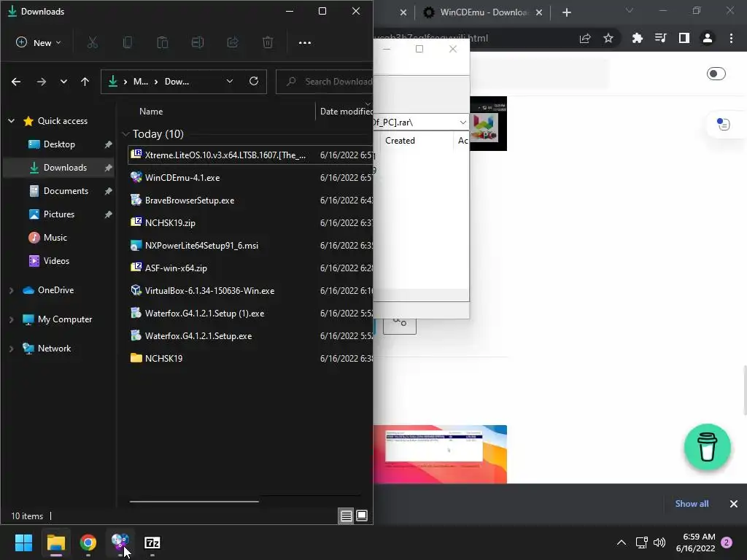Open the Chrome profile avatar icon
747x560 pixels.
coord(708,38)
